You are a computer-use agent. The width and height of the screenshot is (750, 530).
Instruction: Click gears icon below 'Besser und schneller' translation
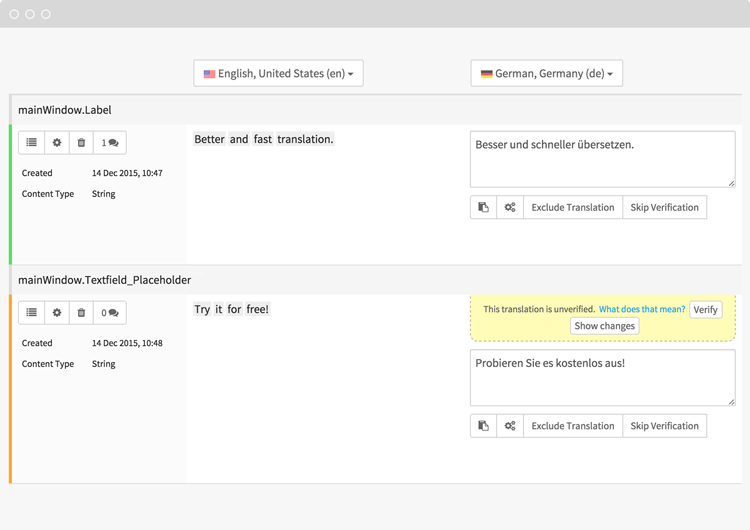510,207
